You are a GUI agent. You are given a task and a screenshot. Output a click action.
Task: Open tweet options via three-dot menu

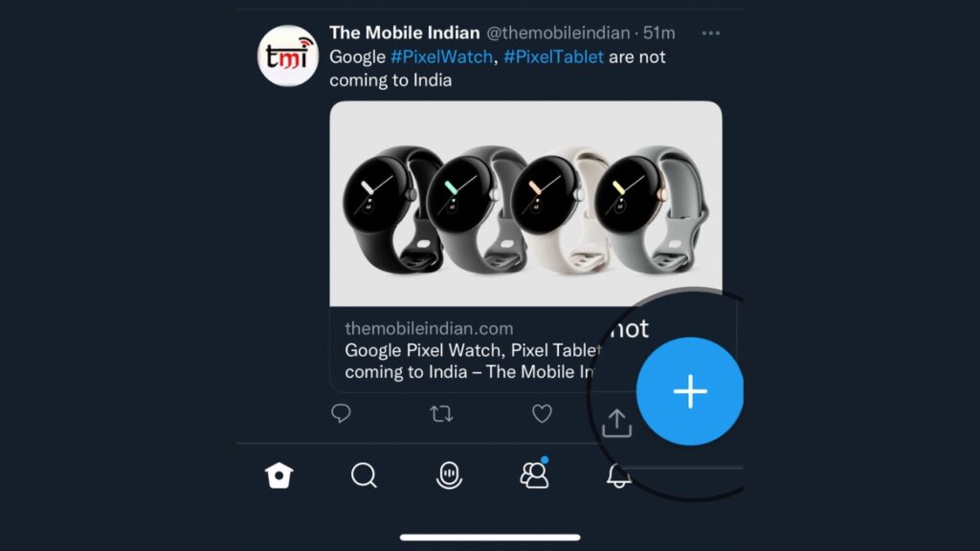[711, 32]
